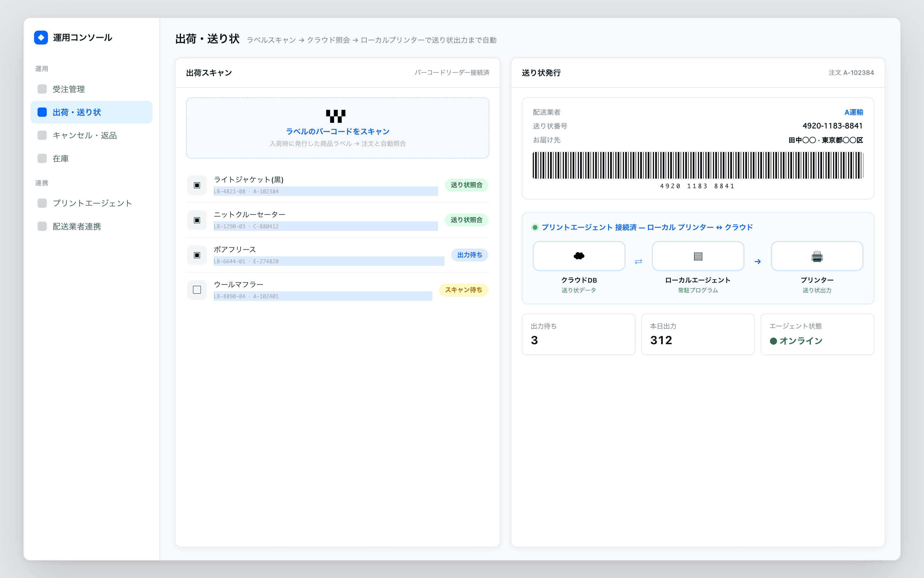Viewport: 924px width, 578px height.
Task: Click the 本日出力 312 stat card
Action: [x=698, y=334]
